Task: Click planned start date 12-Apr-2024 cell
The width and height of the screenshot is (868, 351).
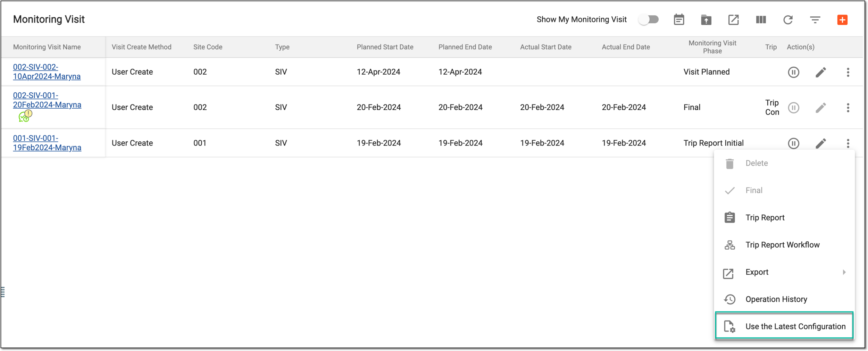Action: (378, 72)
